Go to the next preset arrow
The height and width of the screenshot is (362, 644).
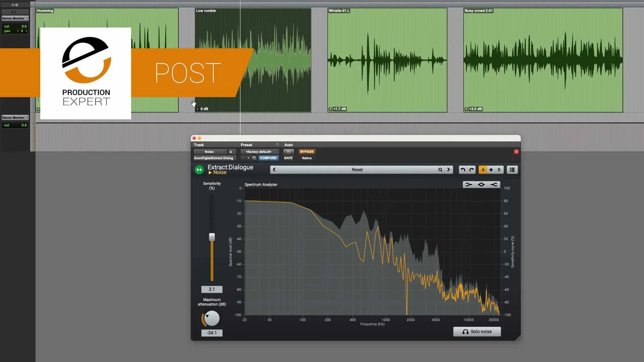tap(448, 170)
